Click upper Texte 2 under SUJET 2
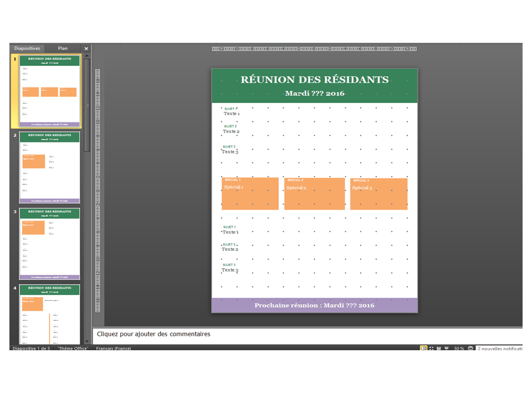This screenshot has height=399, width=532. point(231,131)
